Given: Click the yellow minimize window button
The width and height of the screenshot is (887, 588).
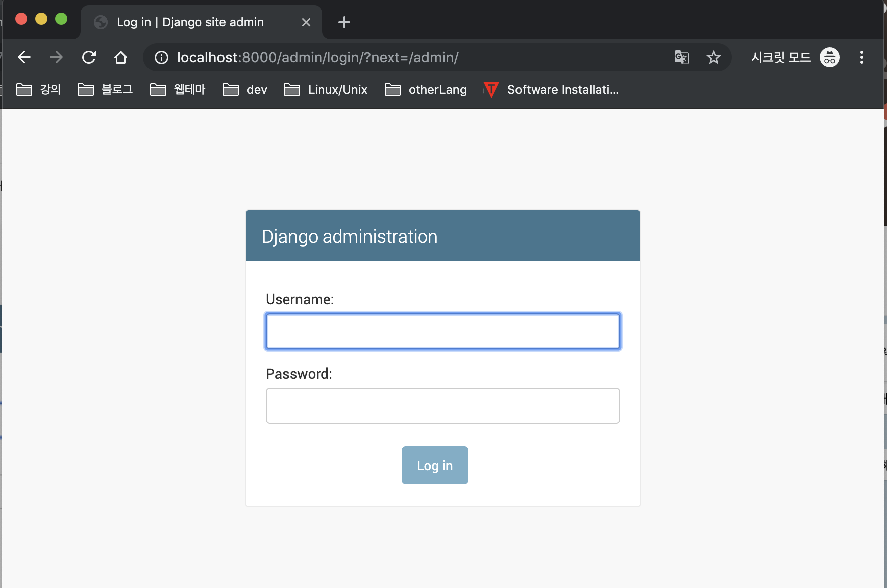Looking at the screenshot, I should pyautogui.click(x=41, y=19).
